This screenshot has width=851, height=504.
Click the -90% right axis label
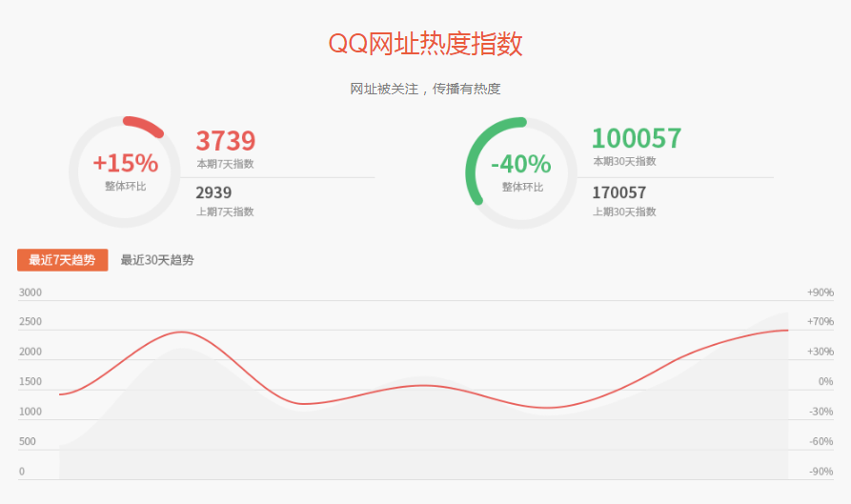pos(821,472)
